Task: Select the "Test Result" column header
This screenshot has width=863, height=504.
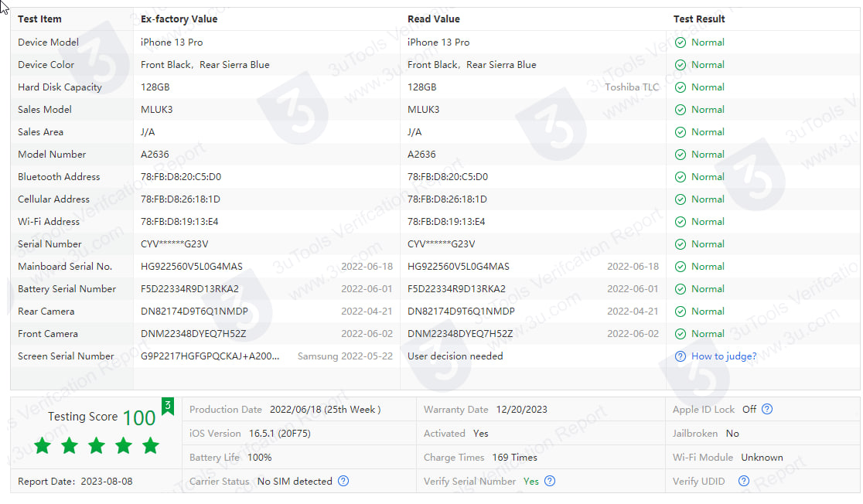Action: coord(699,19)
